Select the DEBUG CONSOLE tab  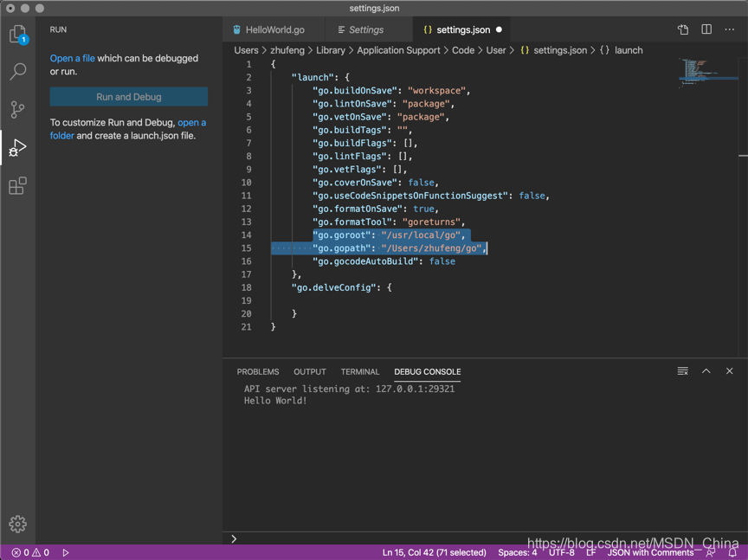(x=428, y=371)
